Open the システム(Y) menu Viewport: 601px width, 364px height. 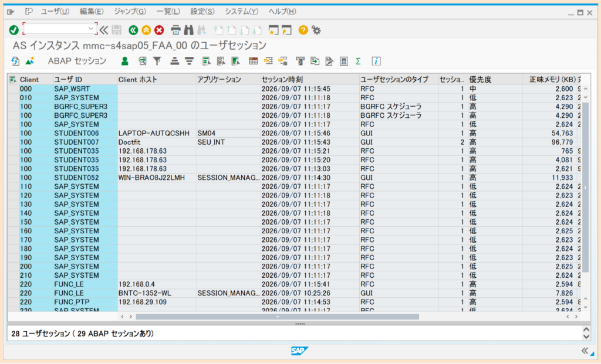click(x=241, y=12)
